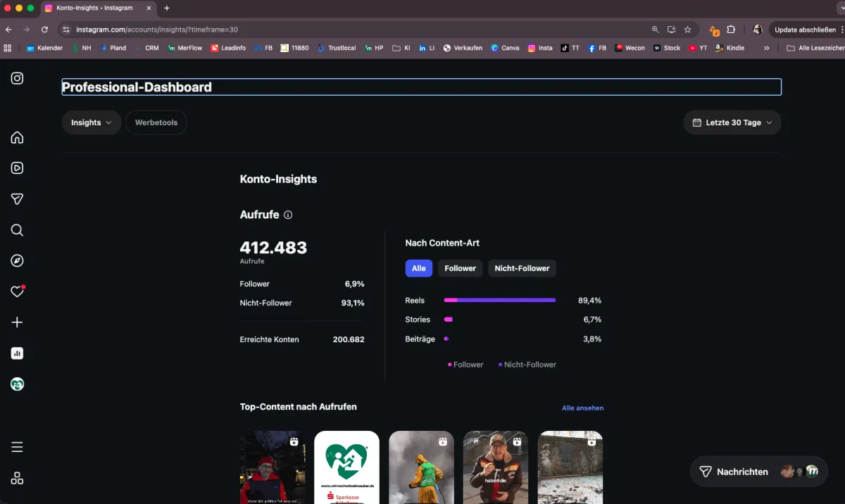Image resolution: width=845 pixels, height=504 pixels.
Task: Bookmark this page star icon
Action: click(687, 30)
